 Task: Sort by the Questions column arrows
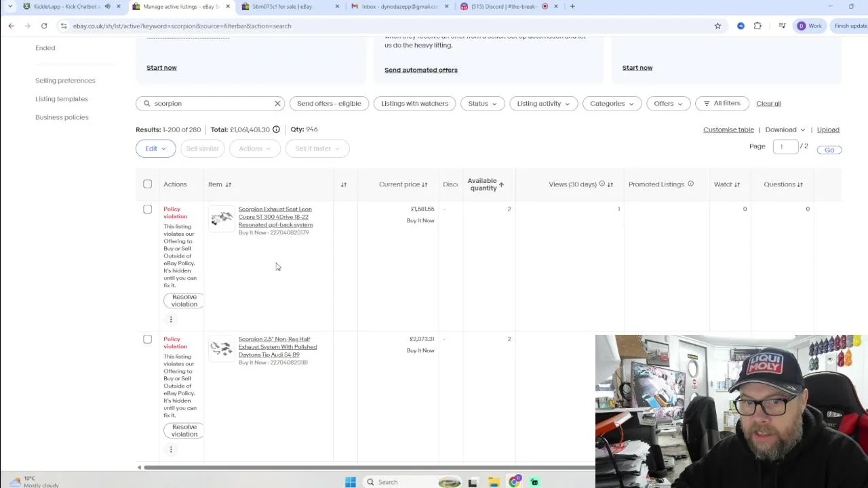800,184
